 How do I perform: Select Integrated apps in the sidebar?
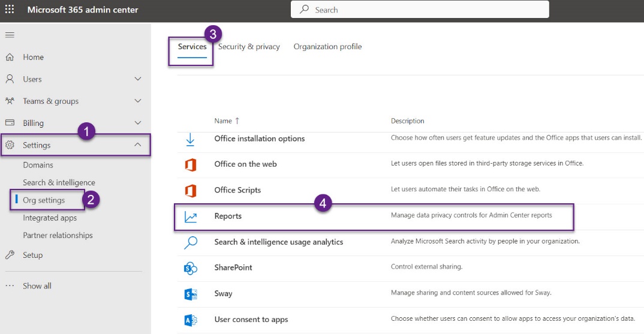[50, 218]
